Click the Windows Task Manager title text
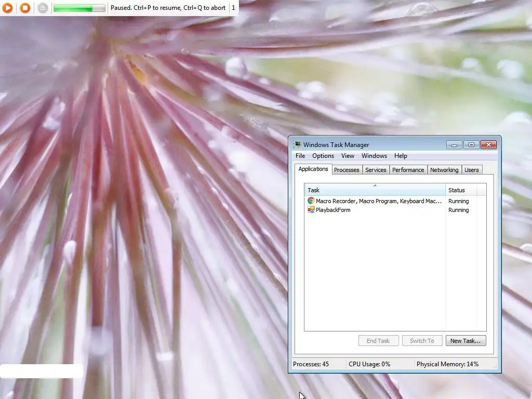The height and width of the screenshot is (399, 532). point(336,145)
